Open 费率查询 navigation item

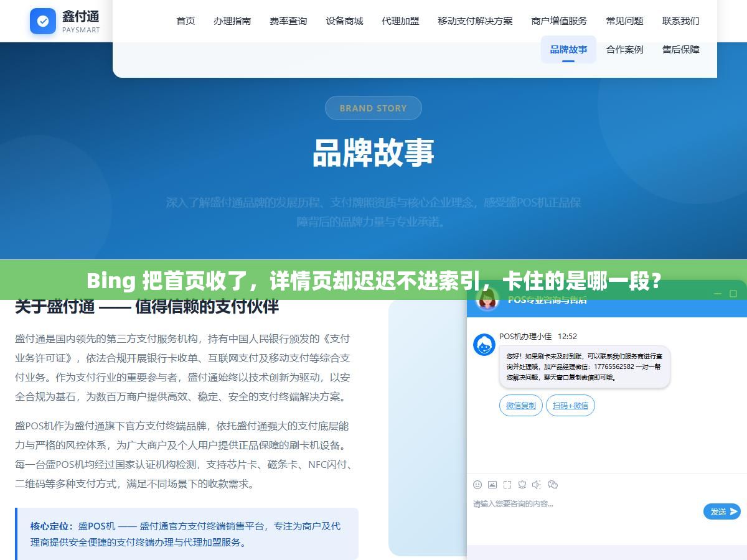point(288,21)
